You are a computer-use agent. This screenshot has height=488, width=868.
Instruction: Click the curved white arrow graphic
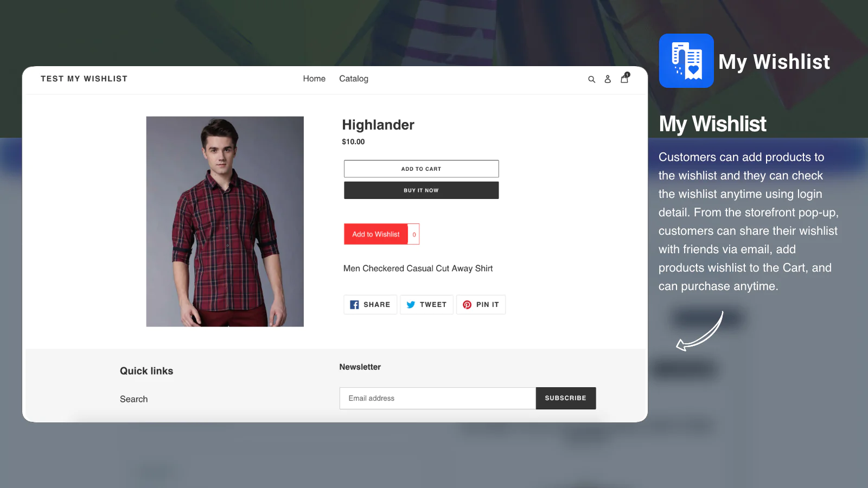700,332
